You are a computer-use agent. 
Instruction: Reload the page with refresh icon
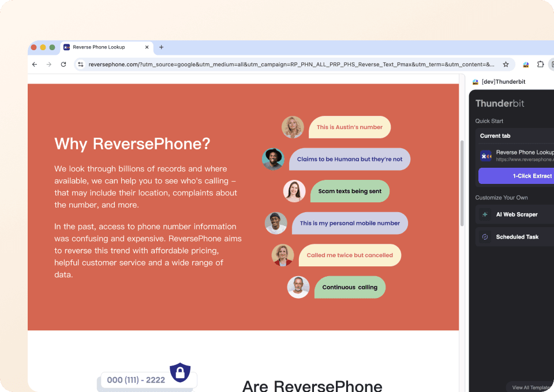tap(63, 64)
